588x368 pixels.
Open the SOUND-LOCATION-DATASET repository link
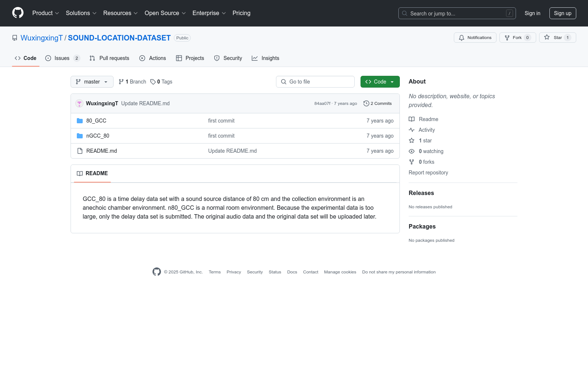click(x=119, y=38)
